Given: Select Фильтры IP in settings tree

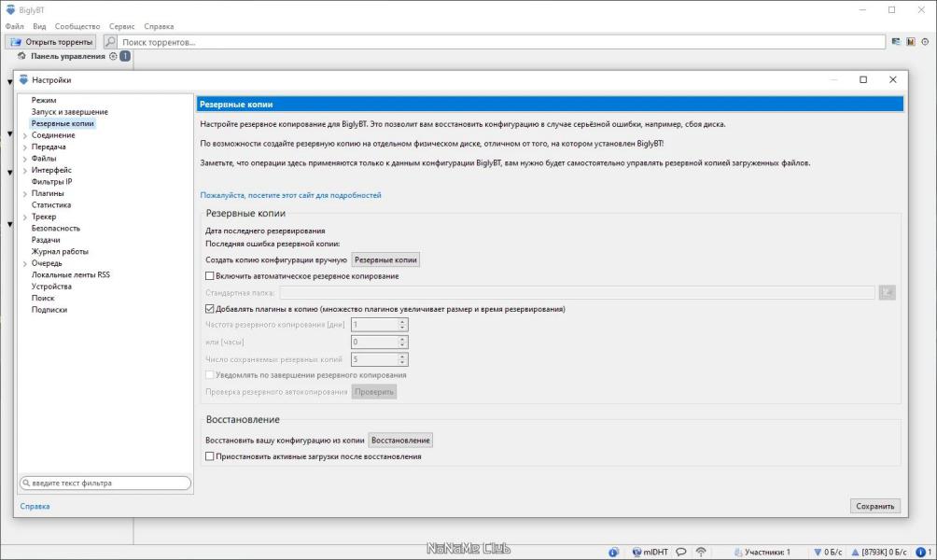Looking at the screenshot, I should point(52,182).
